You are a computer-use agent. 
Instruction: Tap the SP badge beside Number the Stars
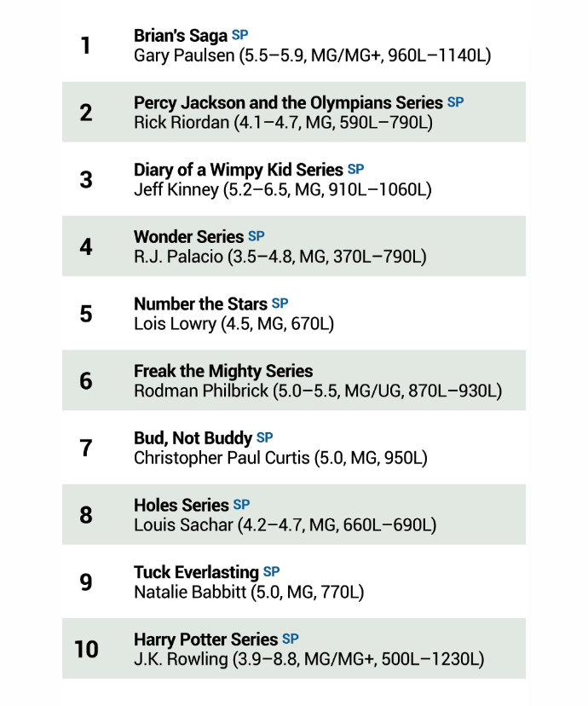coord(280,304)
